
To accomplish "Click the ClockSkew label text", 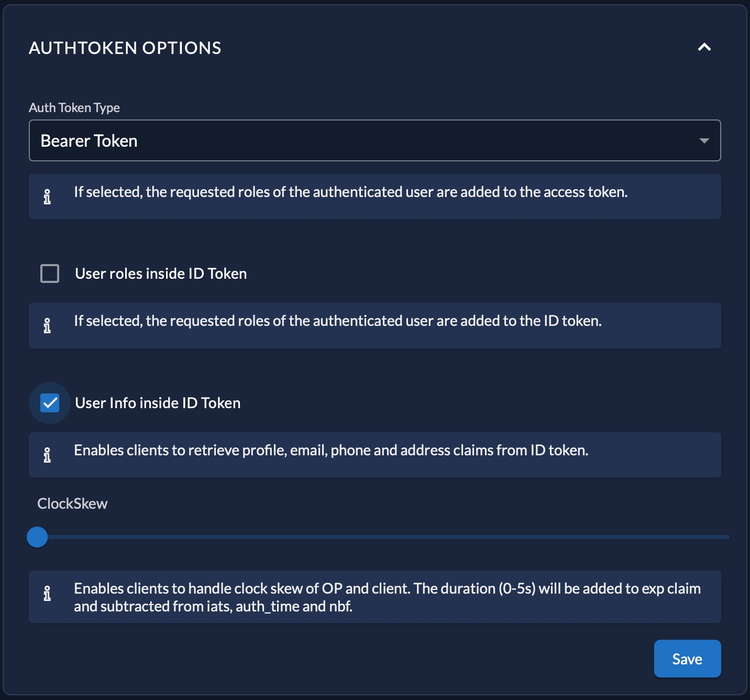I will coord(72,504).
